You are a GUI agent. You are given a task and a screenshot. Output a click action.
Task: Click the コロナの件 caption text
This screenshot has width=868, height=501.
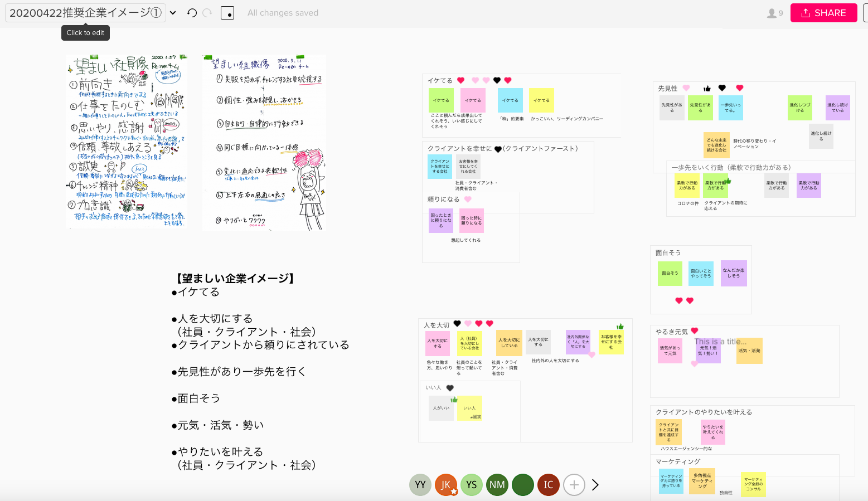(x=688, y=203)
